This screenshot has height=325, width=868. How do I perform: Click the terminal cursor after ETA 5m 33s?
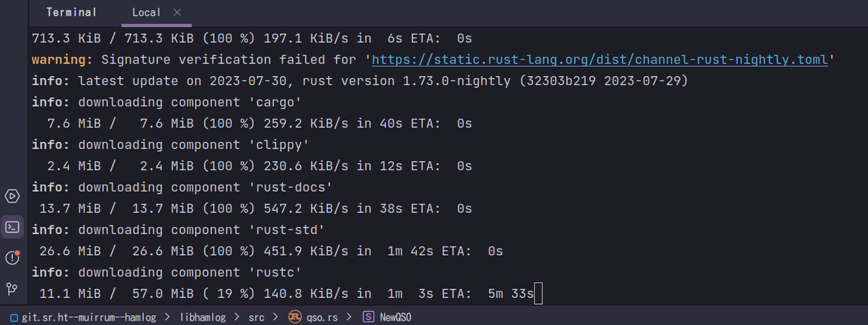[x=538, y=294]
